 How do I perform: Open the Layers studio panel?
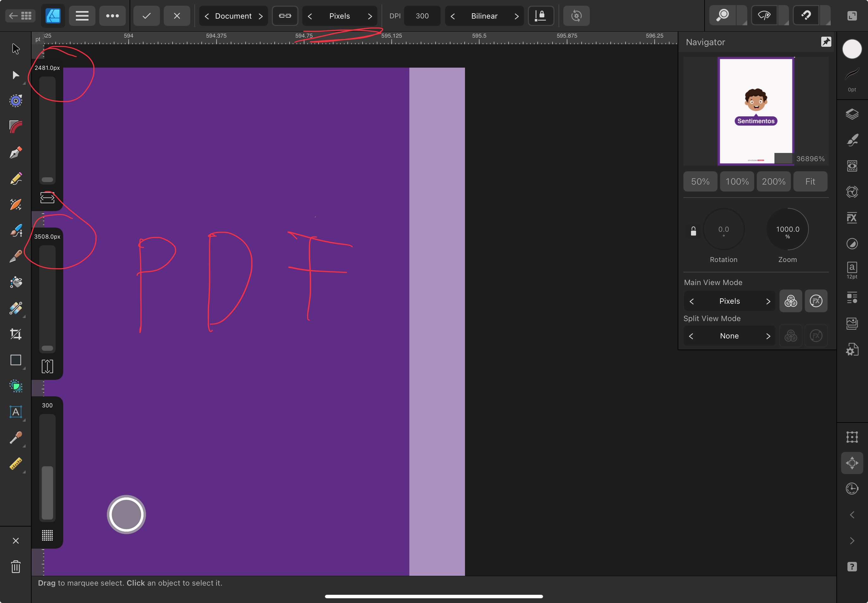[x=852, y=114]
